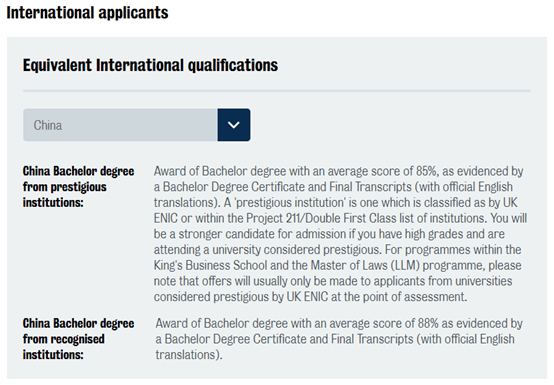Click "translations)." ending the recognised institutions paragraph
The width and height of the screenshot is (554, 385).
coord(189,355)
